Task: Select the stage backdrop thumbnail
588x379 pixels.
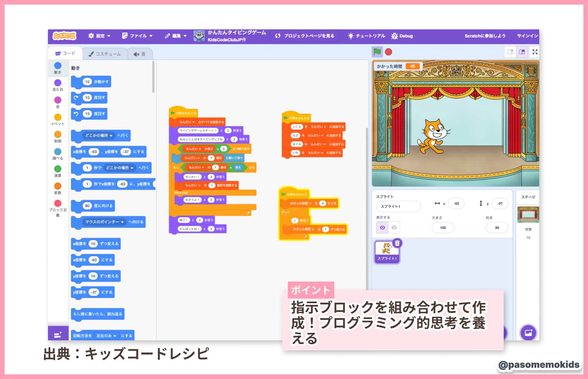Action: pos(528,215)
